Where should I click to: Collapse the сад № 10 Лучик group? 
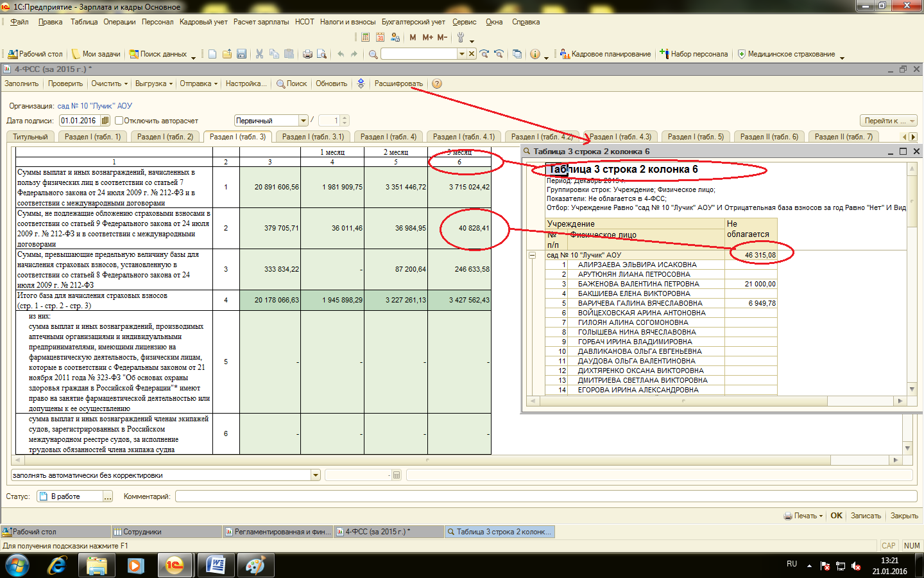point(532,255)
